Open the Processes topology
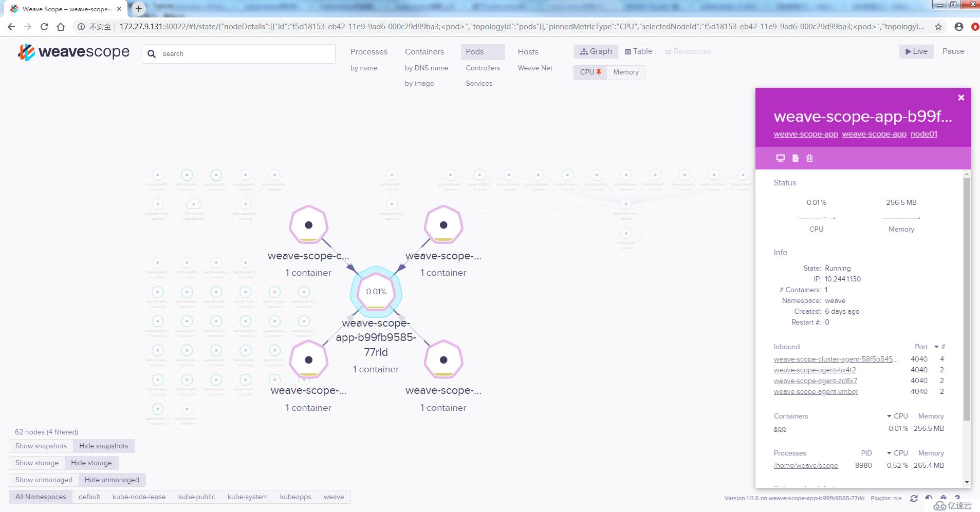Image resolution: width=980 pixels, height=512 pixels. (369, 52)
